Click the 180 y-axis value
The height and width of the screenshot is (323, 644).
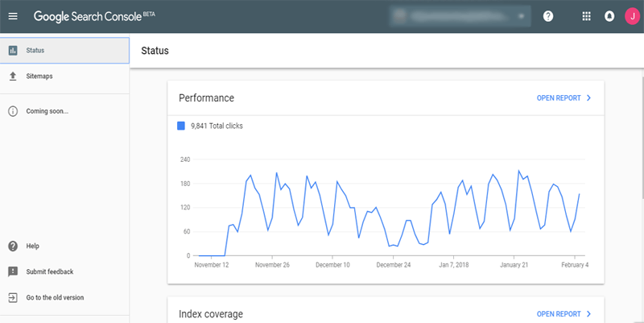click(185, 184)
